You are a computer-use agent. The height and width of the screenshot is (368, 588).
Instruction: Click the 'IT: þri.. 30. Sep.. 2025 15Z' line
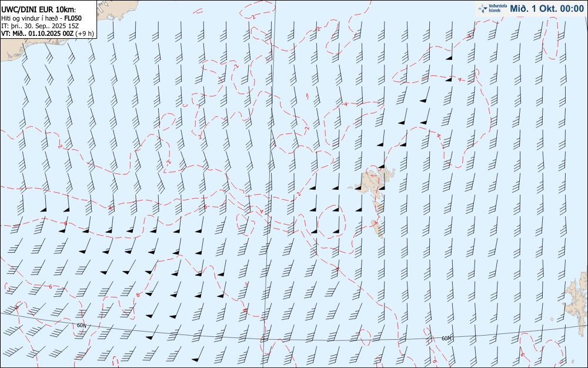click(x=40, y=26)
